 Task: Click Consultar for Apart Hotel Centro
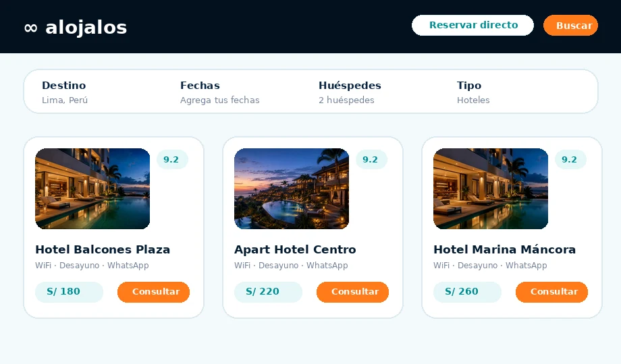(x=352, y=292)
